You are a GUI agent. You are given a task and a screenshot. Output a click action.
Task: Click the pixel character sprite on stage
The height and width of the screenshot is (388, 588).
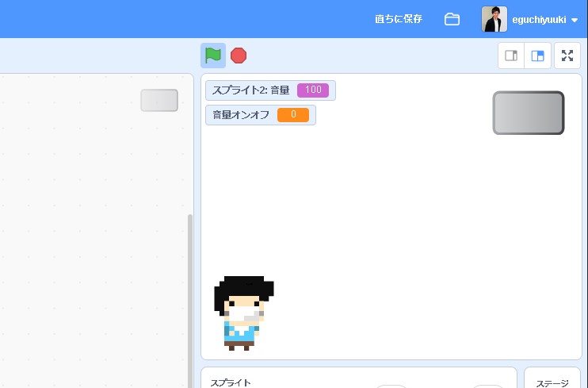tap(242, 313)
